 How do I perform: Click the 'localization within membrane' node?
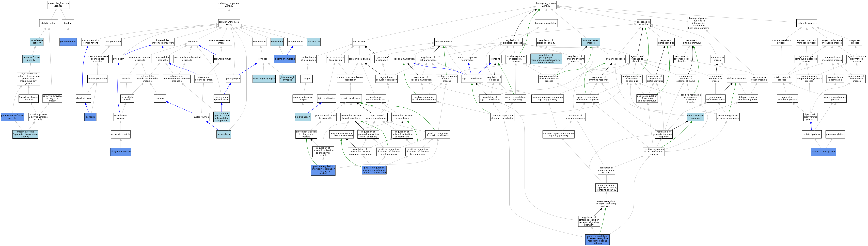tap(376, 99)
